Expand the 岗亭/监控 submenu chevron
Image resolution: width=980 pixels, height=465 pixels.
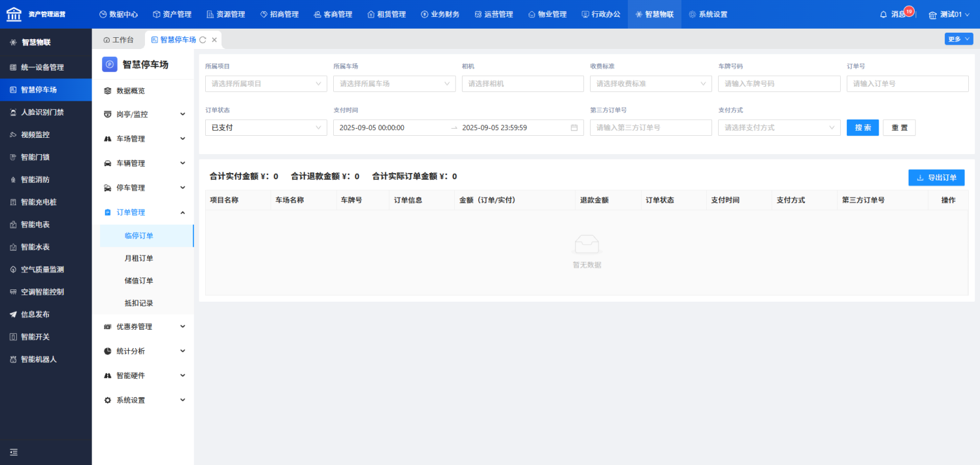(182, 114)
